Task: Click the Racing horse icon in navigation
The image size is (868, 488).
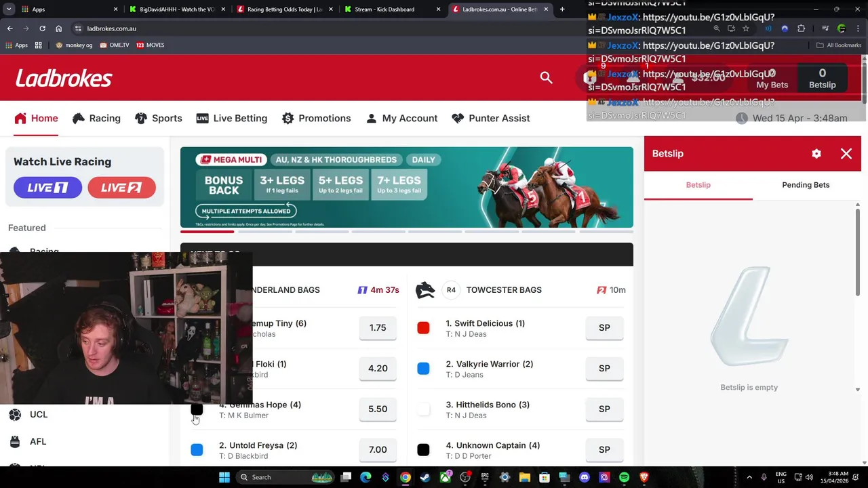Action: pyautogui.click(x=79, y=118)
